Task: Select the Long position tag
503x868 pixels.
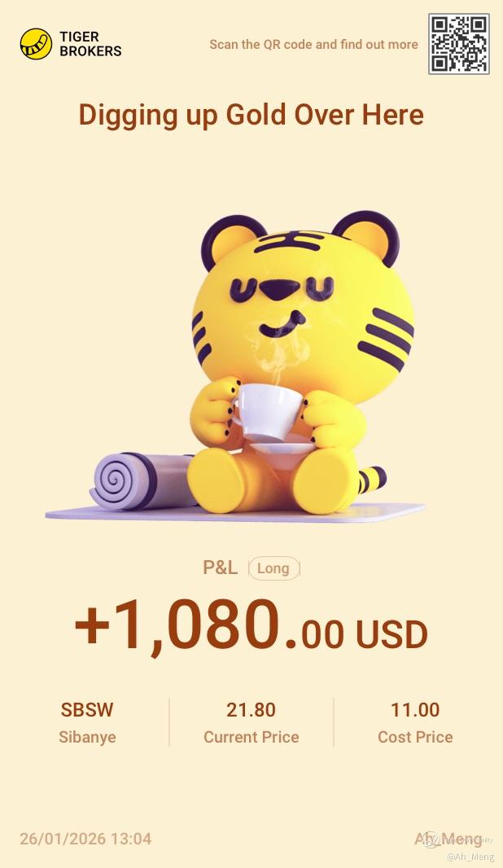Action: coord(273,568)
